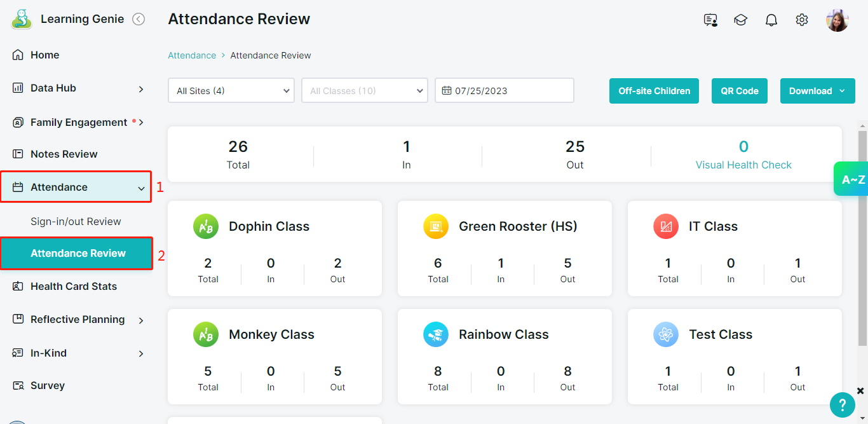Click the Green Rooster (HS) title text
The width and height of the screenshot is (868, 424).
click(x=518, y=226)
